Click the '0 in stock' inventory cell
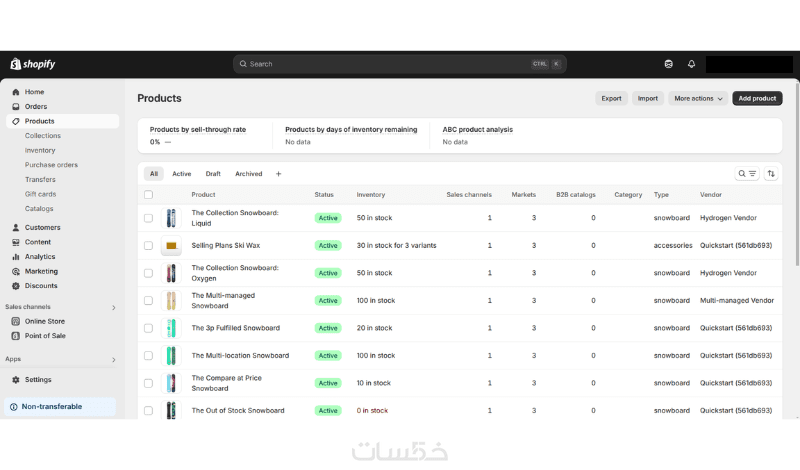This screenshot has height=470, width=800. 372,411
